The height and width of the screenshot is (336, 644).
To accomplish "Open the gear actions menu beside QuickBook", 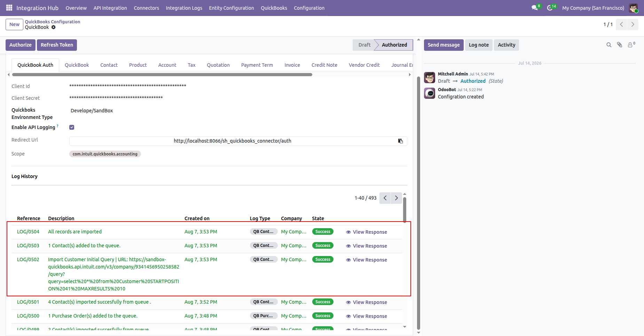I will pyautogui.click(x=53, y=27).
